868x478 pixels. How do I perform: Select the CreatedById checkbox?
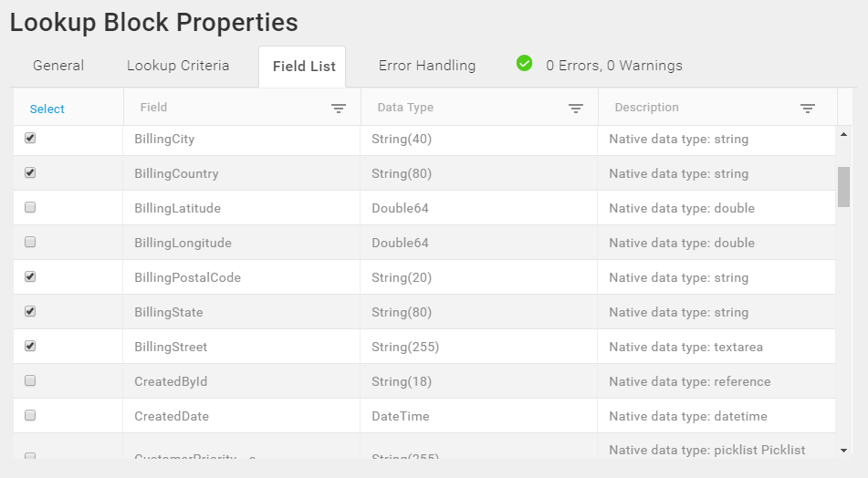[30, 380]
